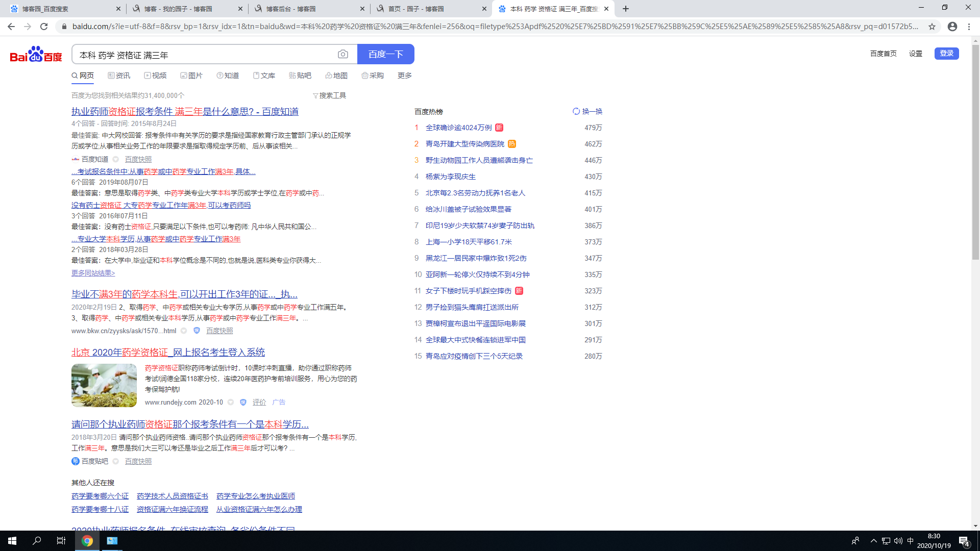
Task: Click the Baidu logo
Action: (36, 54)
